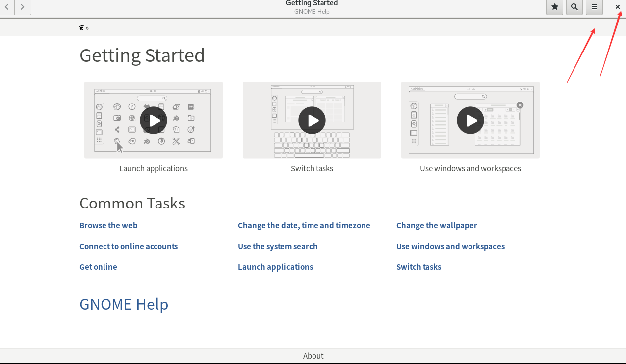Click the Switch tasks video caption
Viewport: 626px width, 364px height.
tap(312, 168)
